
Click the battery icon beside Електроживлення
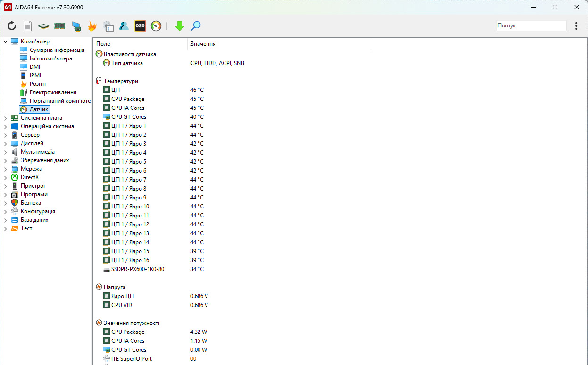pos(24,92)
